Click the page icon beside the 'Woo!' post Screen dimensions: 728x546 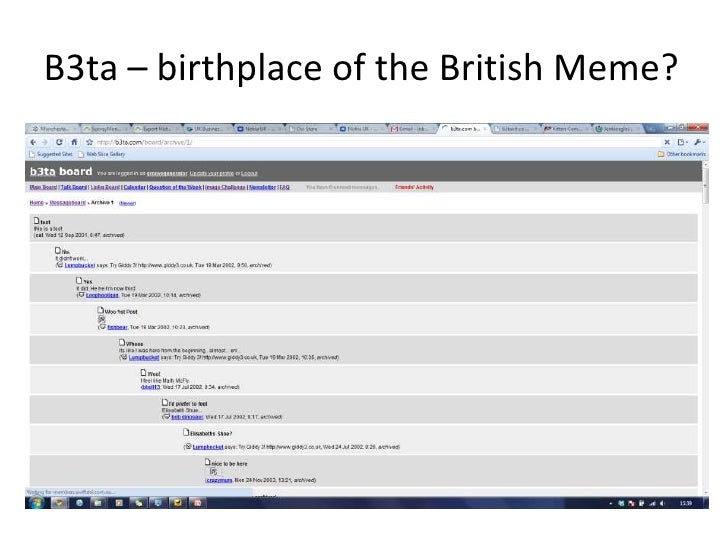point(143,372)
